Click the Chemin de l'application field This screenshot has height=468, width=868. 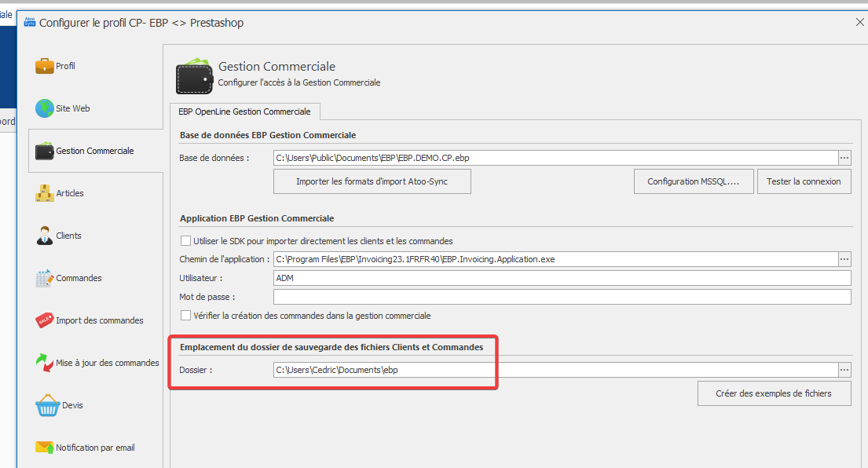556,259
